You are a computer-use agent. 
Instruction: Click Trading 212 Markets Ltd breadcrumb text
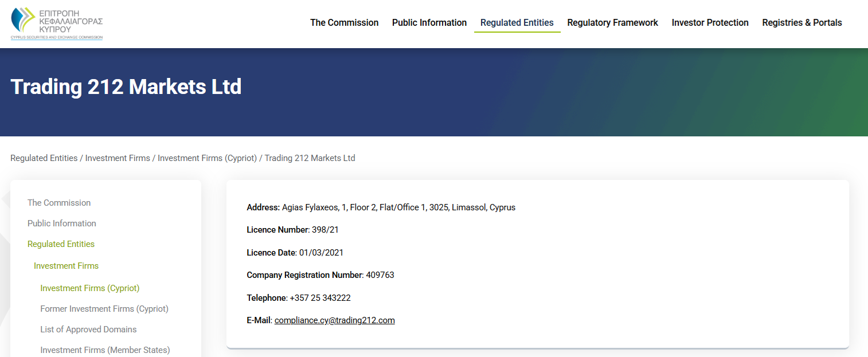pos(310,158)
